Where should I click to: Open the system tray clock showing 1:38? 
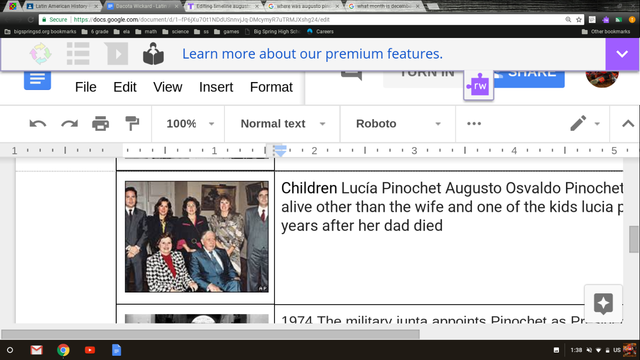click(576, 350)
